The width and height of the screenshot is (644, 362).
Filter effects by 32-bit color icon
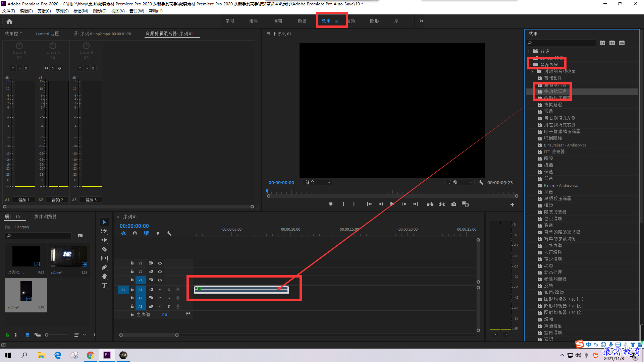[612, 43]
